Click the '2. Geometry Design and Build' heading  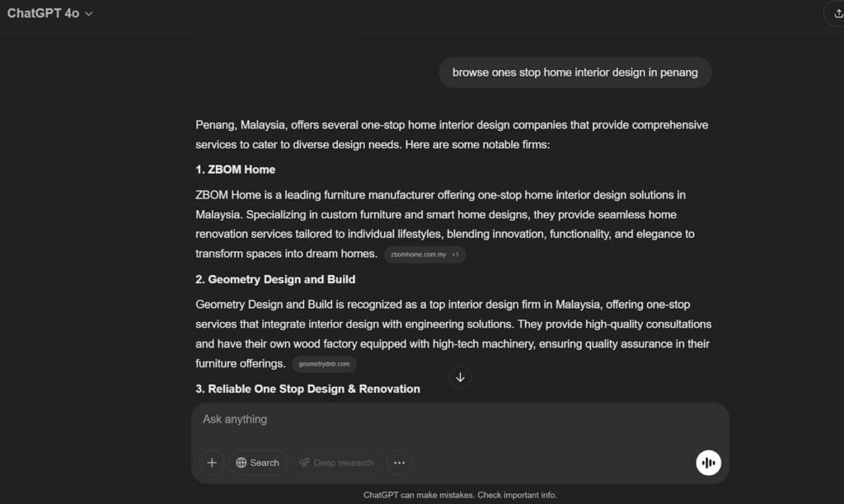point(275,279)
